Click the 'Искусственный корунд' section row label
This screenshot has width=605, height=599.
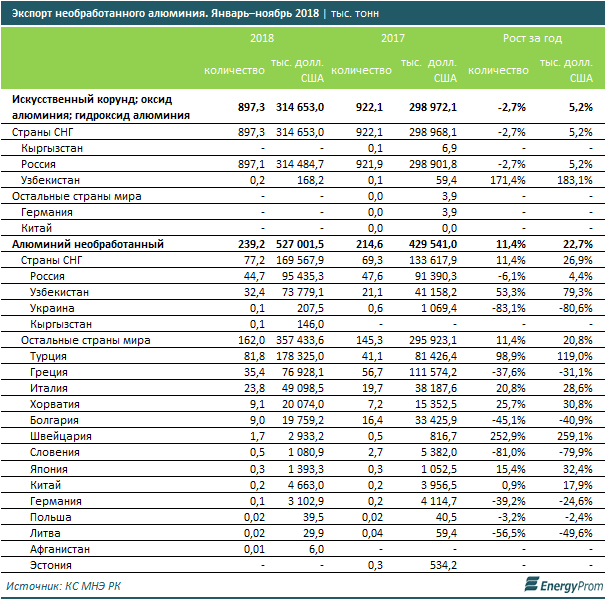tap(101, 107)
